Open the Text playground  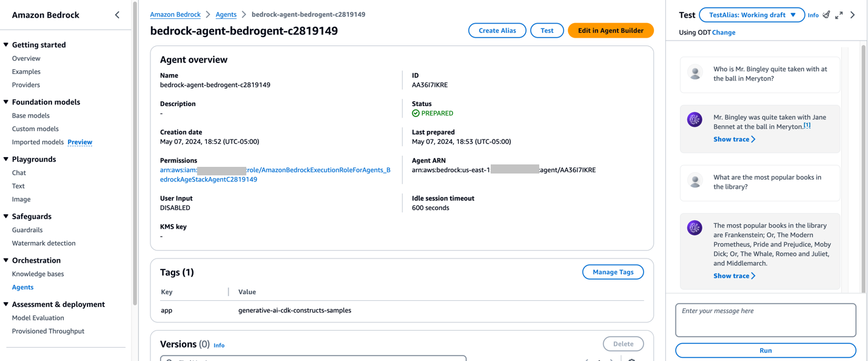[x=18, y=186]
